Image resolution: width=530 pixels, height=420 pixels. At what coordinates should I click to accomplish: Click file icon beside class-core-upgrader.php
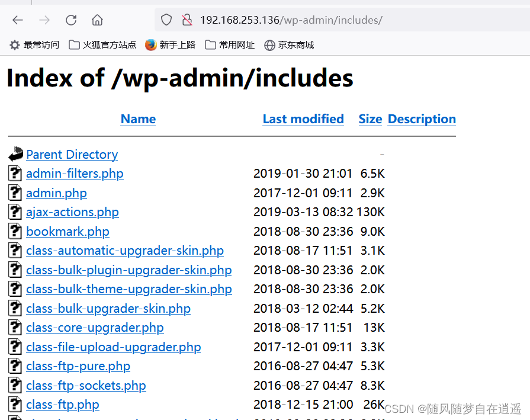(15, 328)
